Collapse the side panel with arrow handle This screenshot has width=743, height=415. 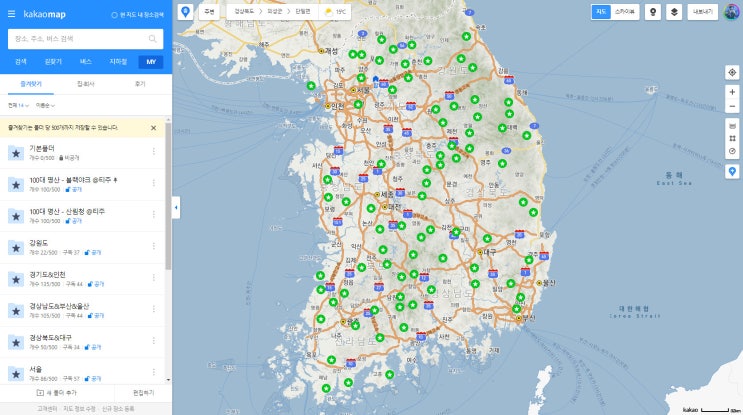176,208
